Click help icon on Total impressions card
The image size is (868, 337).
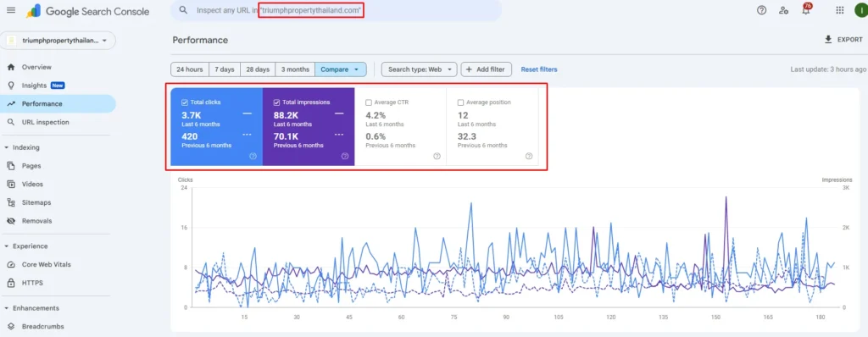345,156
